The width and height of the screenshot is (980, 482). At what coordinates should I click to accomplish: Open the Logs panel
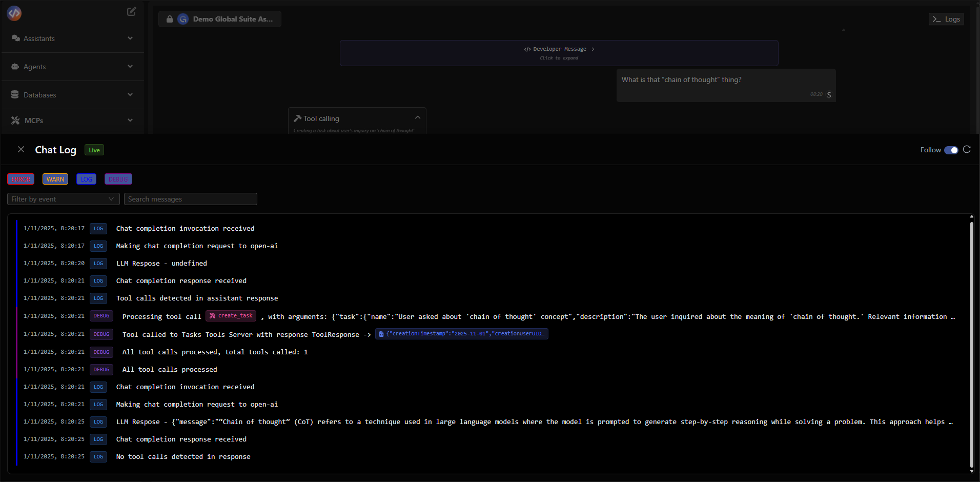946,18
